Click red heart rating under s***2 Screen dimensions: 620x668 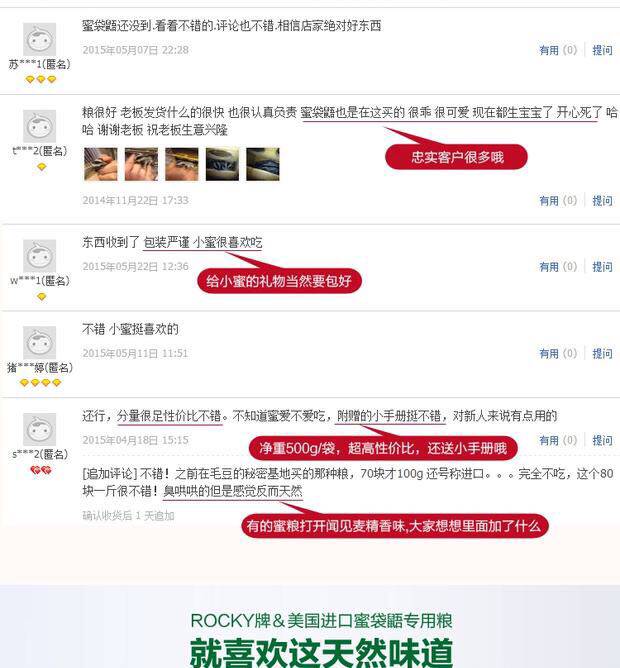(x=41, y=470)
